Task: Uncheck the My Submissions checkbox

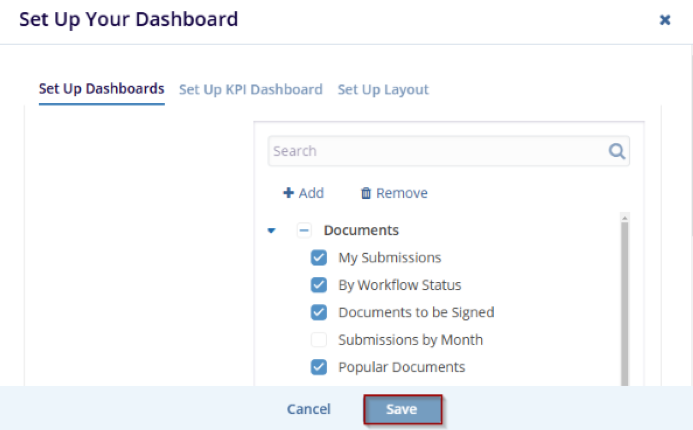Action: coord(319,258)
